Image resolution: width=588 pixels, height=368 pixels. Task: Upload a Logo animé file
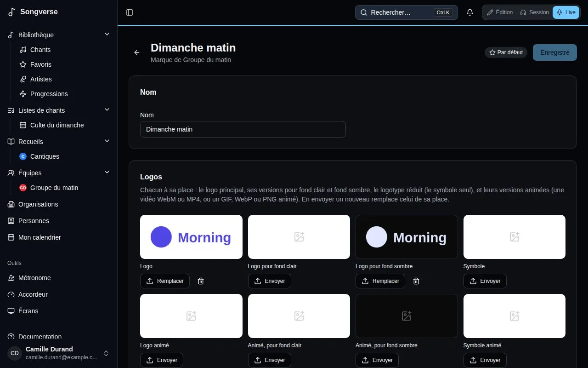click(x=162, y=360)
